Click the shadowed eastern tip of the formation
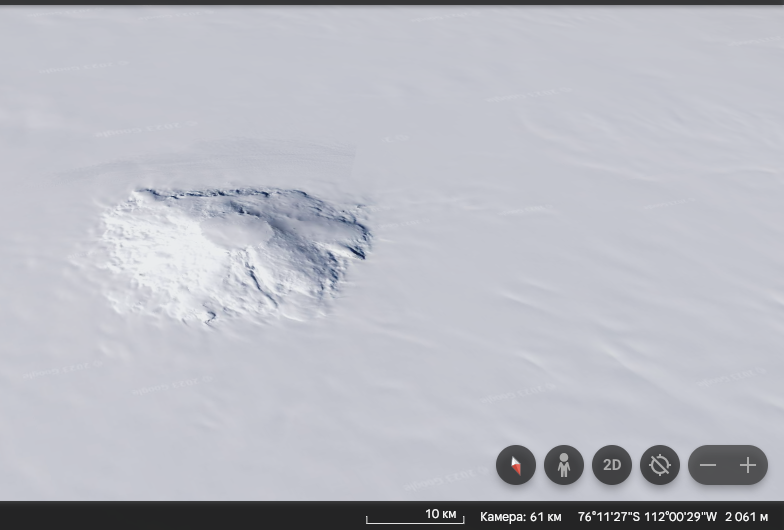Viewport: 784px width, 530px height. [358, 238]
